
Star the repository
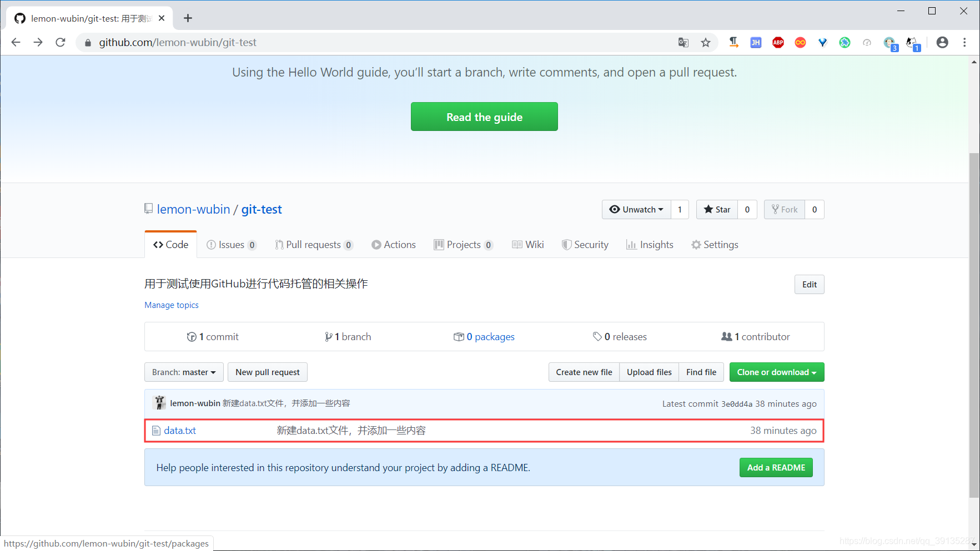[x=717, y=209]
